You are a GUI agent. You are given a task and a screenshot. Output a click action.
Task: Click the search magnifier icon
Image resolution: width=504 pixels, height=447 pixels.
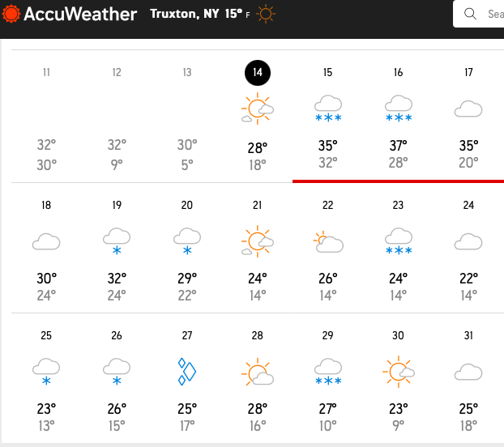(470, 14)
